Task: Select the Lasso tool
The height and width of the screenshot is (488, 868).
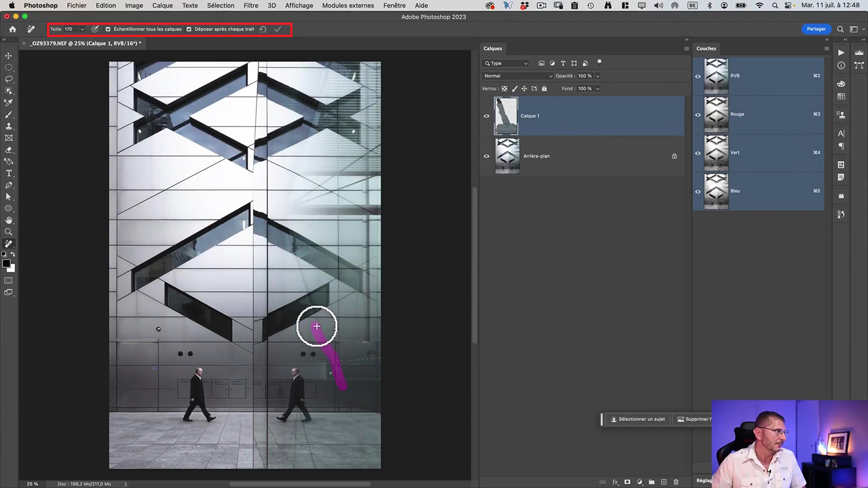Action: (x=9, y=79)
